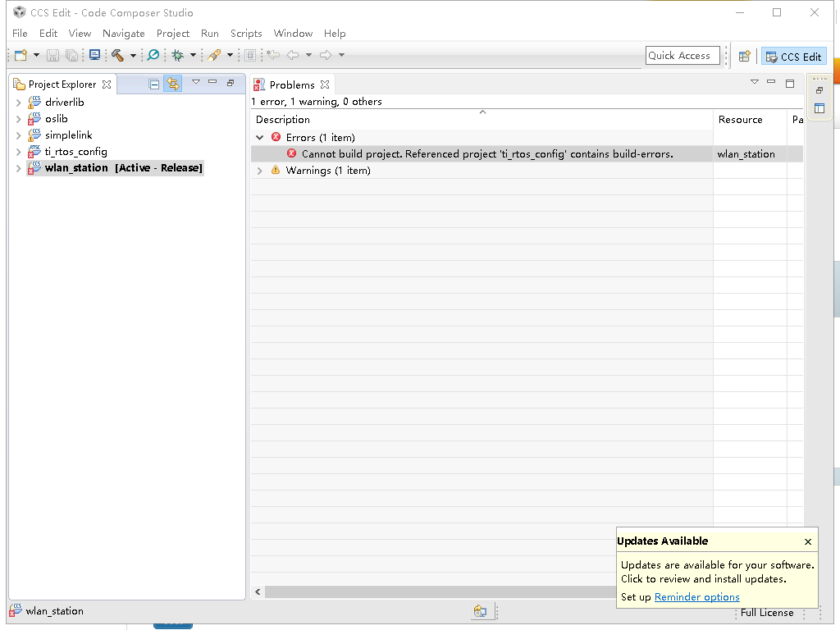Expand the ti_rtos_config project
840x630 pixels.
point(18,152)
